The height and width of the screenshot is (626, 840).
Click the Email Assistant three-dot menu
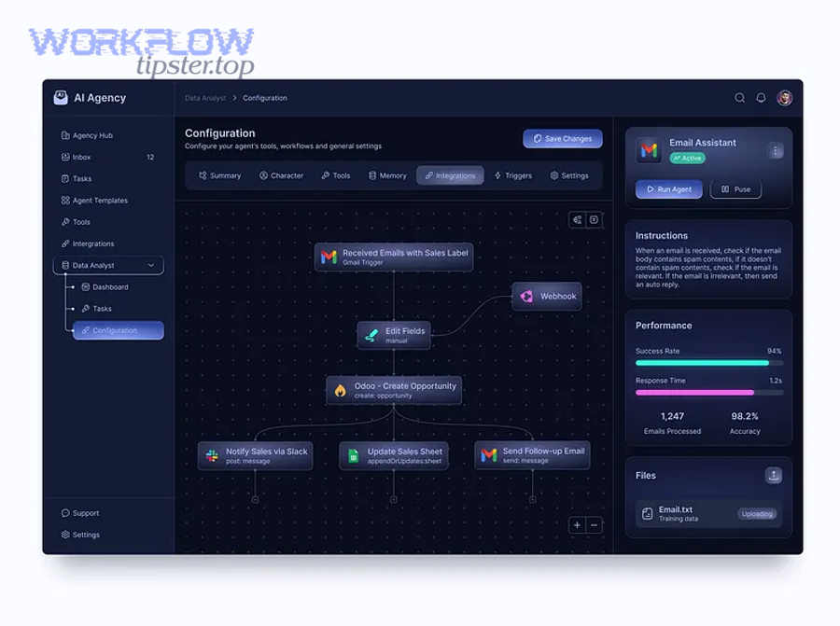pyautogui.click(x=775, y=151)
